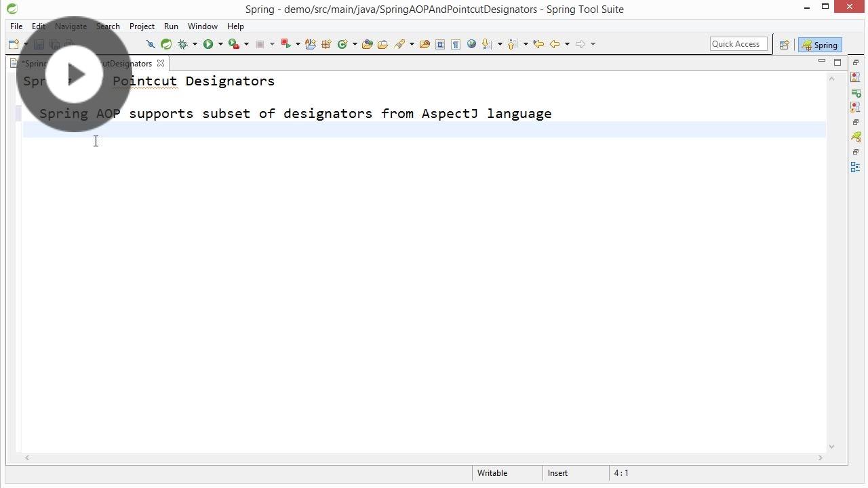Click the Open Perspective icon
Image resolution: width=868 pixels, height=488 pixels.
(784, 45)
